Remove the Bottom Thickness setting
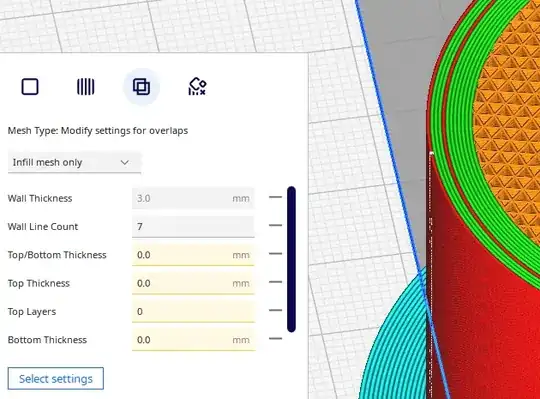Viewport: 540px width, 399px height. pos(275,338)
